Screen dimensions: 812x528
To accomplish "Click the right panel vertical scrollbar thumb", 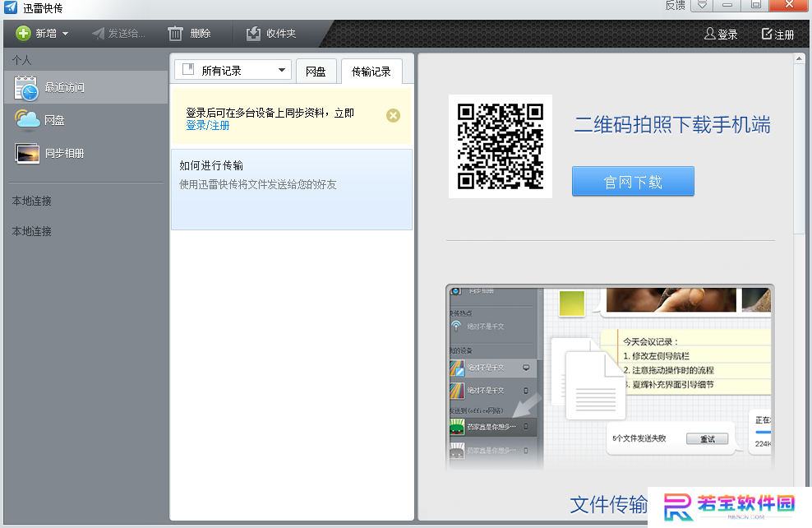I will [x=800, y=149].
